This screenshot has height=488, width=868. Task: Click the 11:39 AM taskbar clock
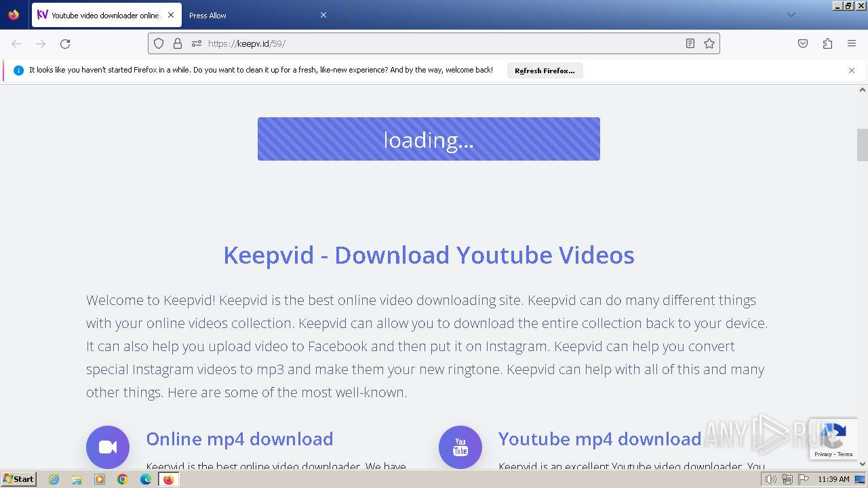click(833, 479)
